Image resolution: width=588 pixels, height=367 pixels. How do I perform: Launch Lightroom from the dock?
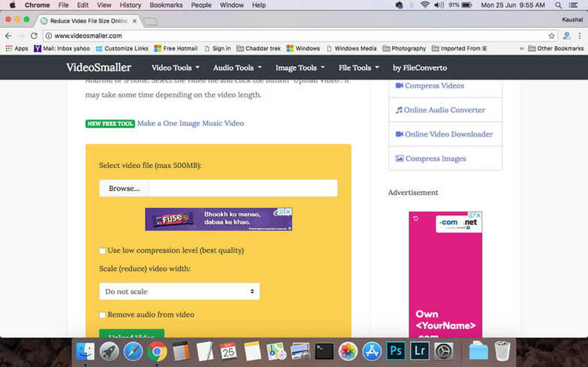coord(420,351)
